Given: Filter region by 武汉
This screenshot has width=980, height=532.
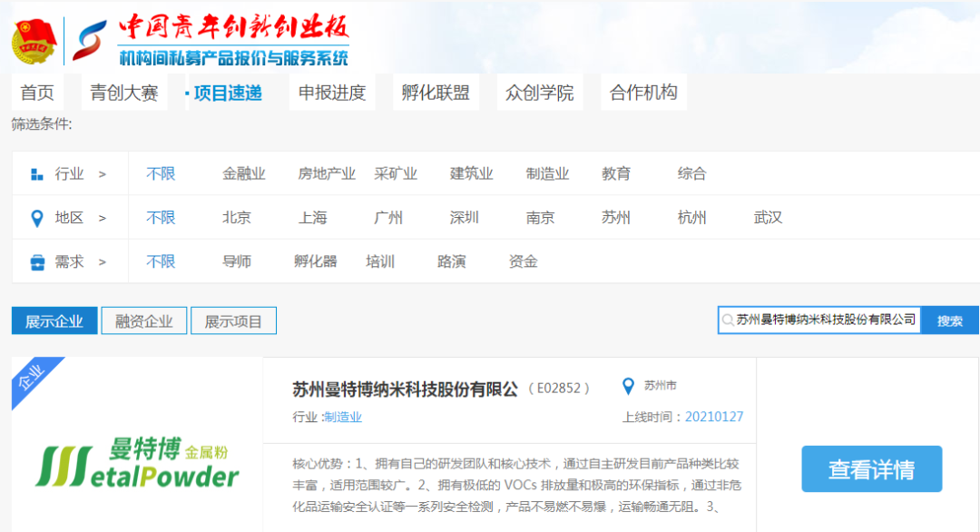Looking at the screenshot, I should (x=769, y=218).
